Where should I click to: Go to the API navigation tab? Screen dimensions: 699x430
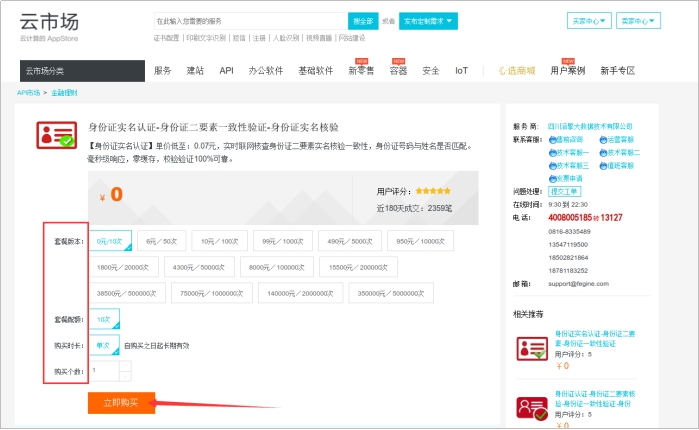tap(227, 71)
